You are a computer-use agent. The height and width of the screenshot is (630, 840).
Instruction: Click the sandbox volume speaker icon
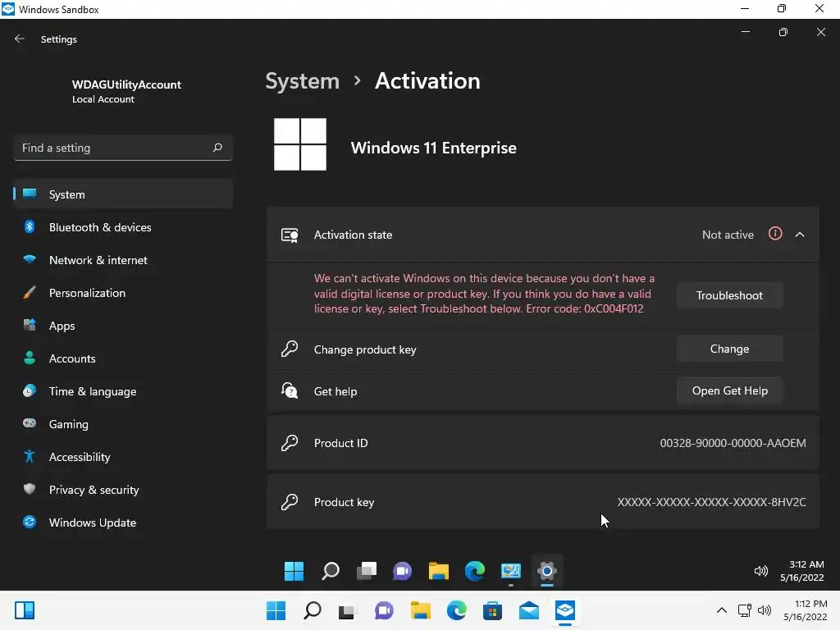tap(760, 571)
